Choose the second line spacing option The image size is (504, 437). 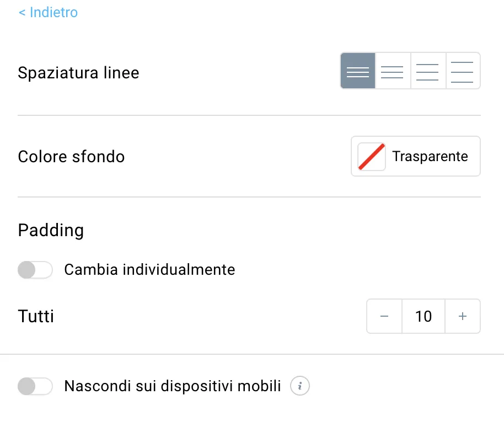[393, 71]
